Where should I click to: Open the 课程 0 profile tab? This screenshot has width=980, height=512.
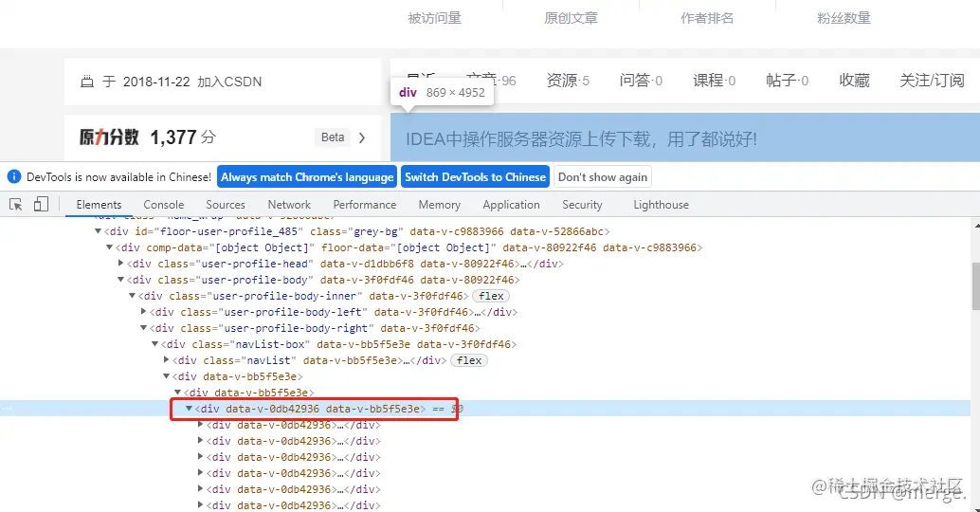(x=714, y=80)
